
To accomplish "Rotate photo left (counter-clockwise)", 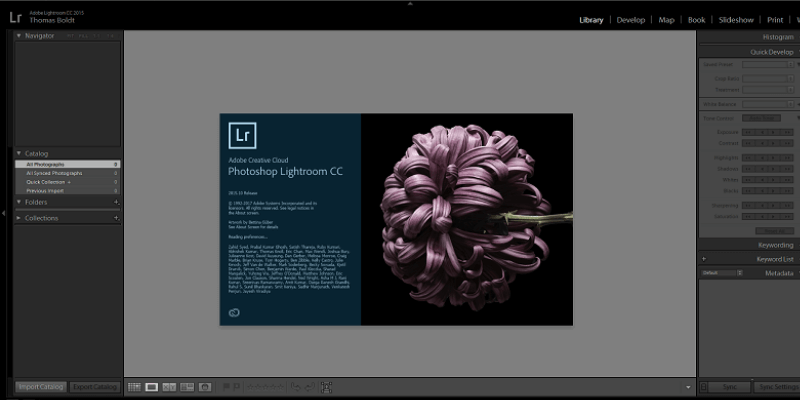I will point(295,387).
